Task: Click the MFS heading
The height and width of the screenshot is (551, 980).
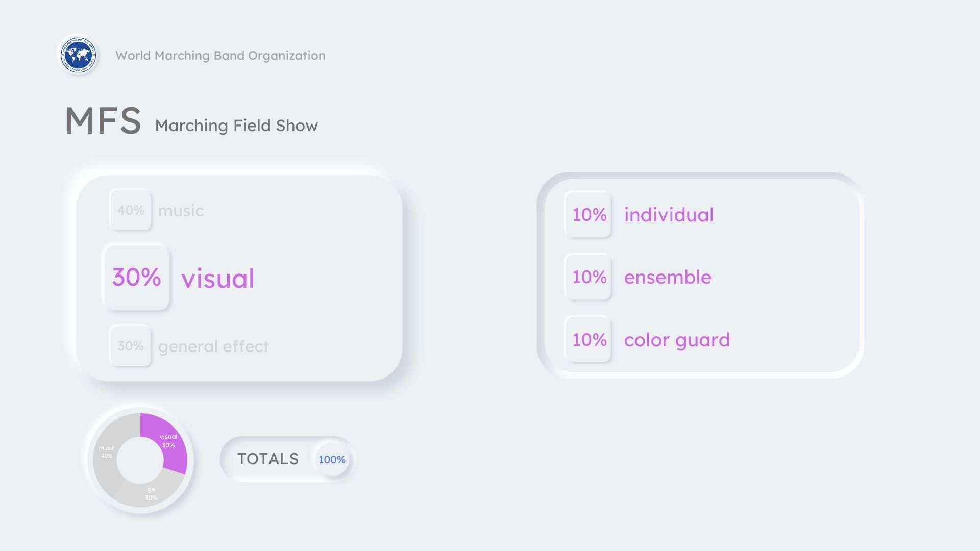Action: [x=104, y=121]
